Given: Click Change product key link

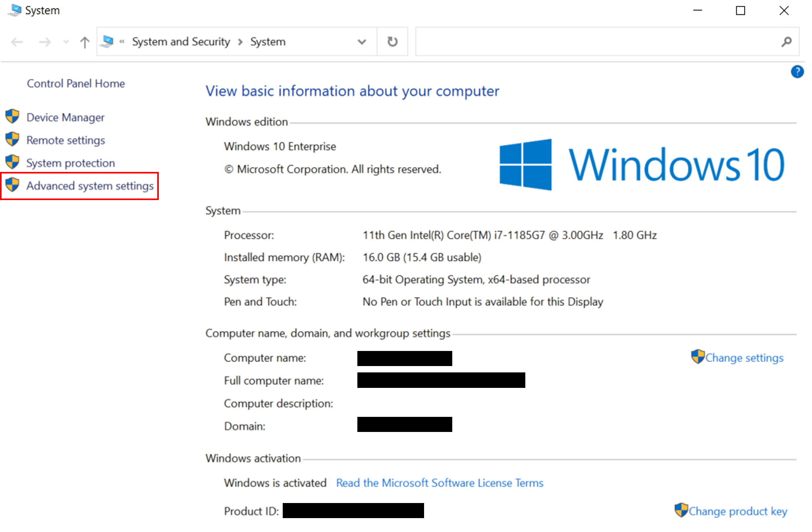Looking at the screenshot, I should point(738,511).
